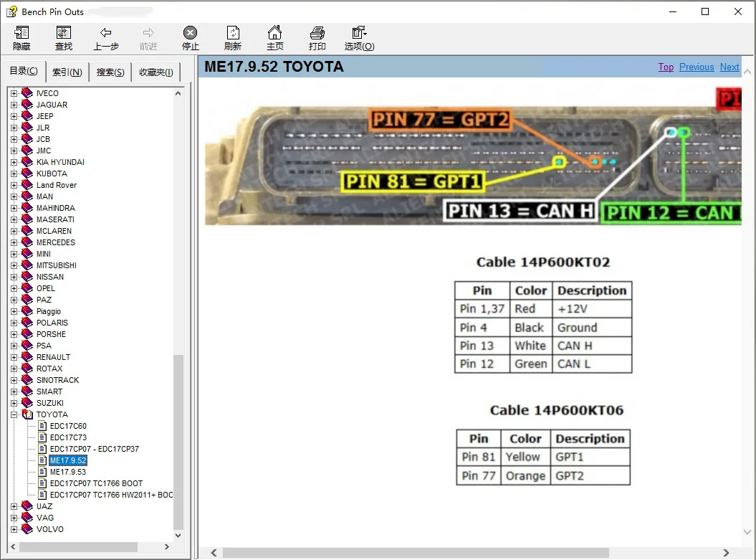756x560 pixels.
Task: Click the ECU connector pinout image
Action: [473, 156]
